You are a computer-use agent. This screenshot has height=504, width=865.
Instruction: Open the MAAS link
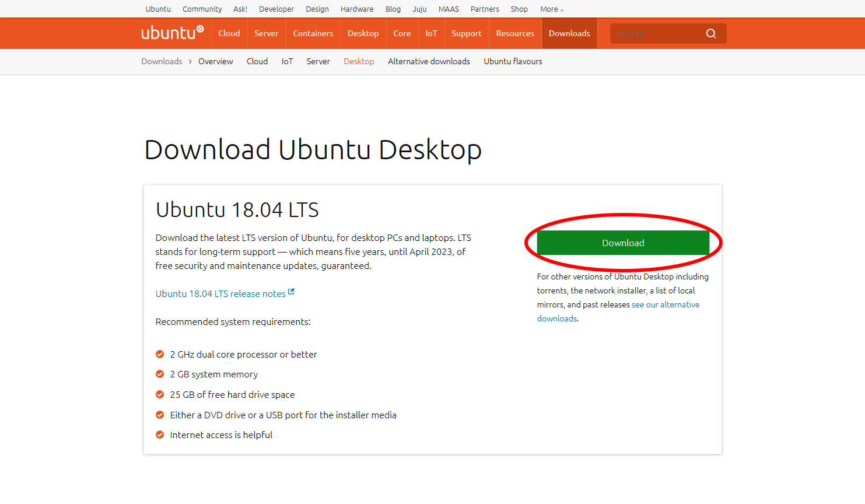point(449,9)
